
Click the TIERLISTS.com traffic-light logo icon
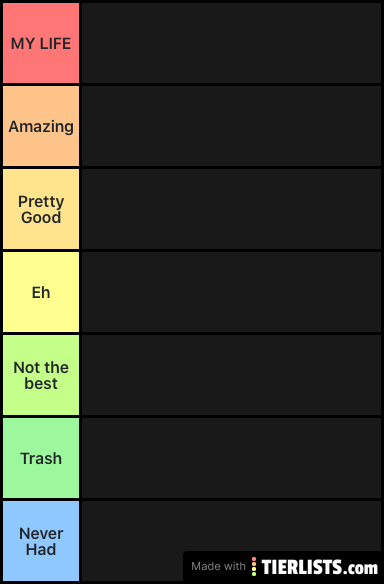tap(254, 566)
